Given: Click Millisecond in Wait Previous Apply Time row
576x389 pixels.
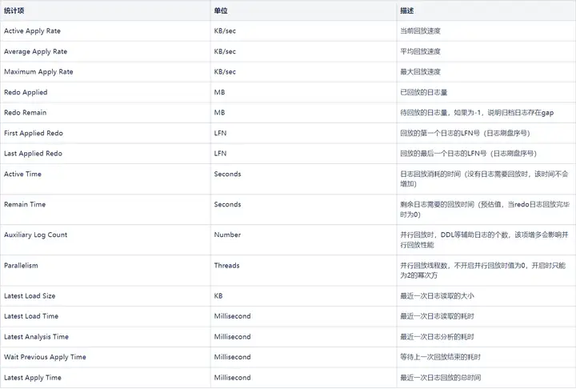Looking at the screenshot, I should [x=233, y=357].
